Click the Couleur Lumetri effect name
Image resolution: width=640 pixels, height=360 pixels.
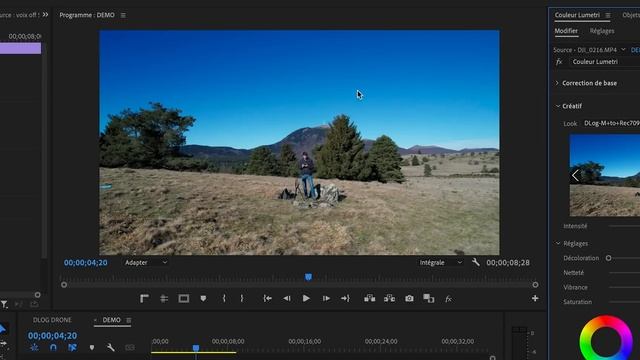[595, 62]
